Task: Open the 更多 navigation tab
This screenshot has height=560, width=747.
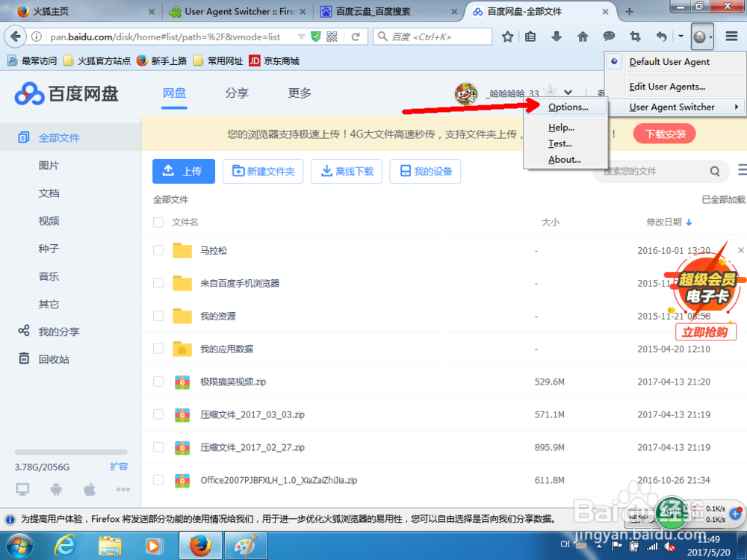Action: (300, 93)
